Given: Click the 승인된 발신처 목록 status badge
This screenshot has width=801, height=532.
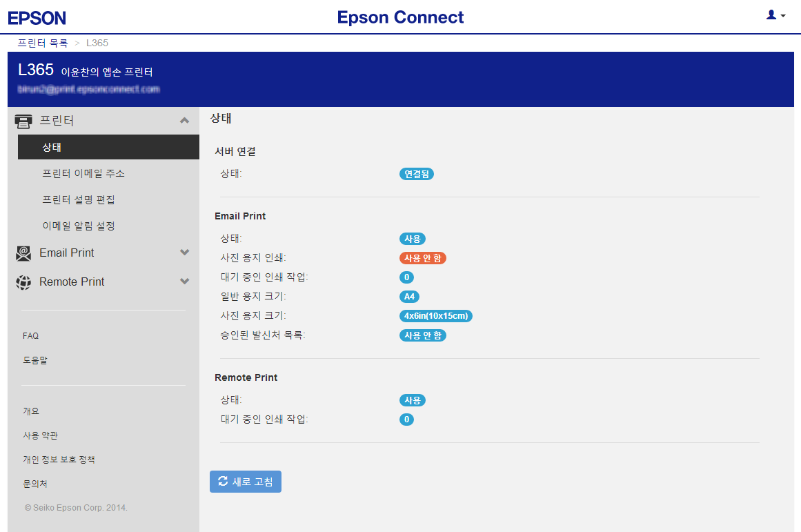Looking at the screenshot, I should point(423,335).
